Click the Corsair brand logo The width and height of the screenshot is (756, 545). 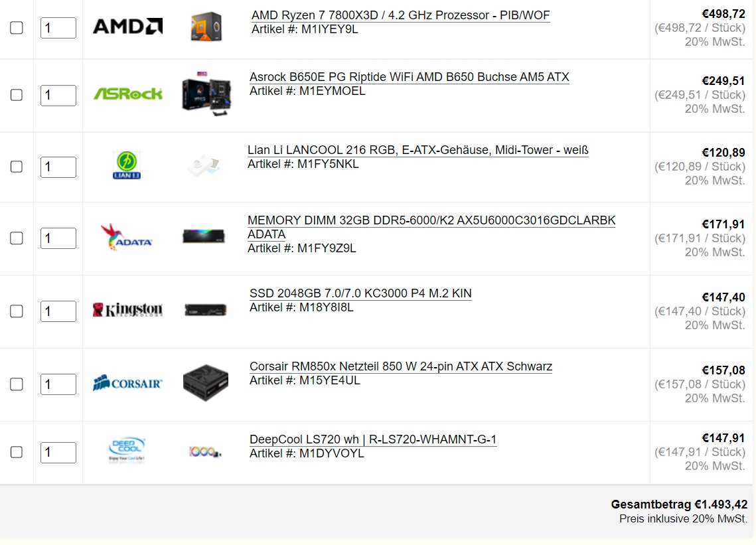(127, 383)
